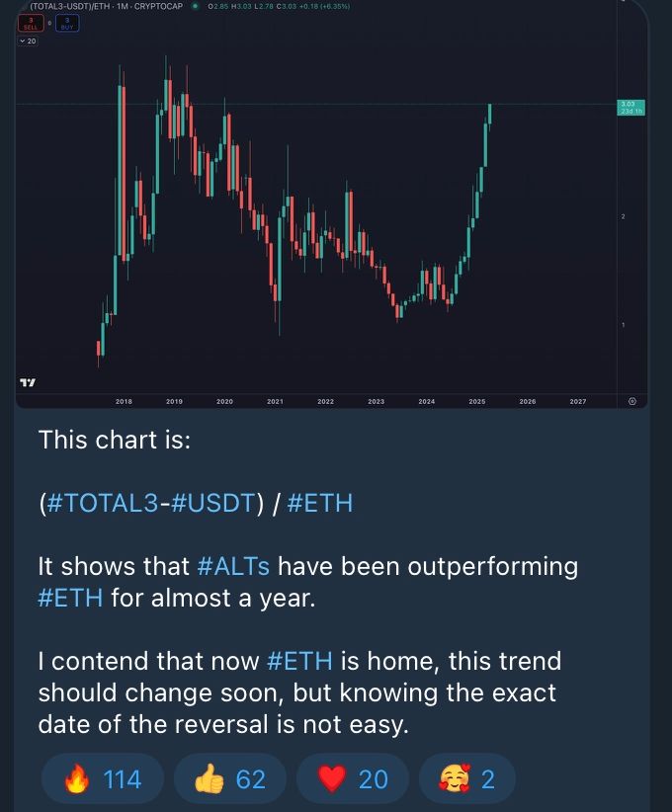Click the red SELL button
The image size is (672, 812).
point(31,24)
